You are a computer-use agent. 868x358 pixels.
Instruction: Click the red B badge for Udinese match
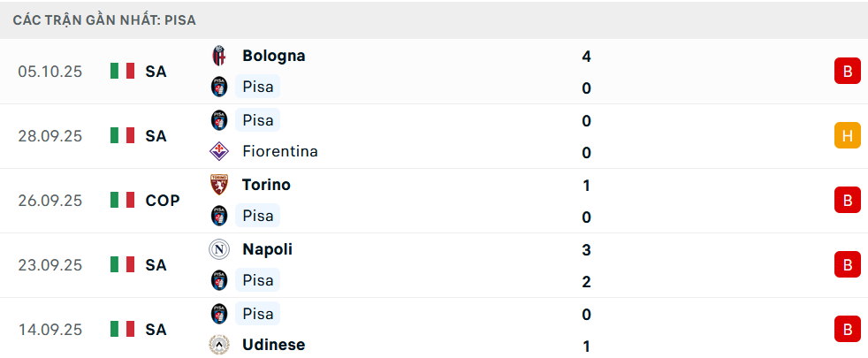pyautogui.click(x=847, y=330)
